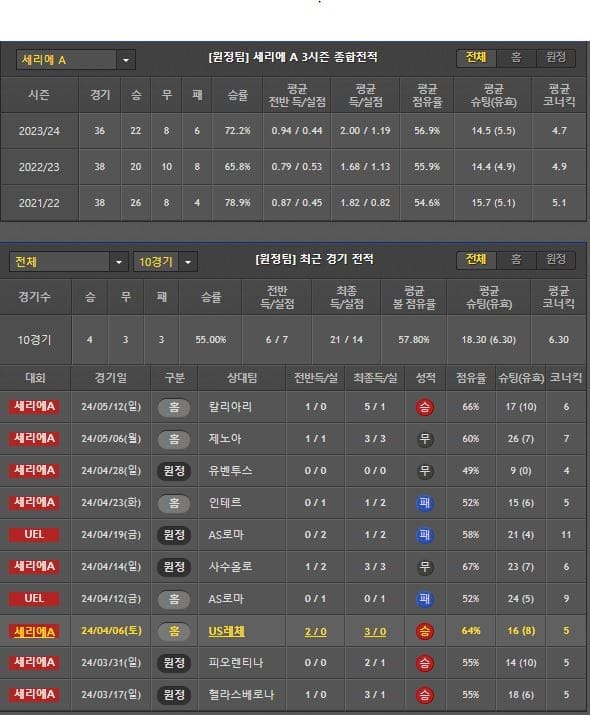Click the 승 result badge for US레체
590x715 pixels.
click(x=424, y=631)
